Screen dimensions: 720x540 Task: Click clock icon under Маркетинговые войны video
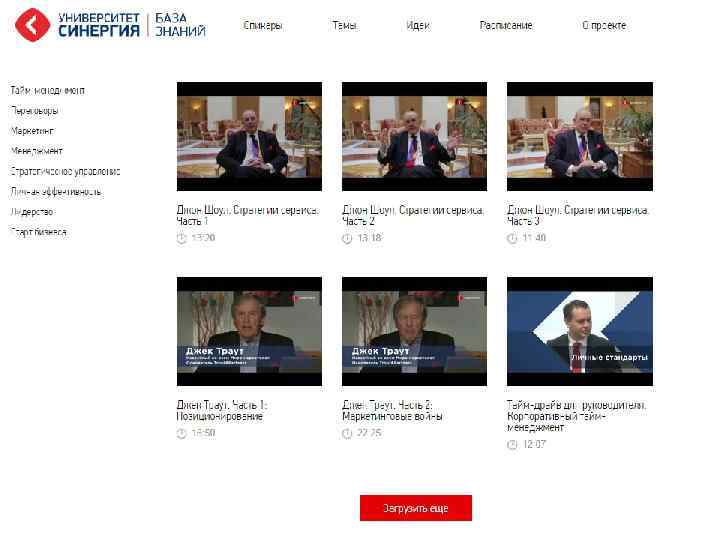347,433
